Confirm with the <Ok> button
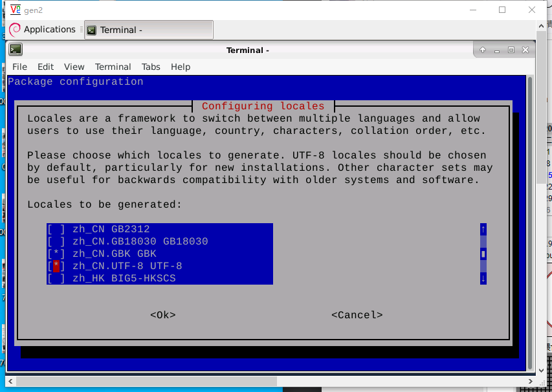The height and width of the screenshot is (392, 552). (x=163, y=315)
